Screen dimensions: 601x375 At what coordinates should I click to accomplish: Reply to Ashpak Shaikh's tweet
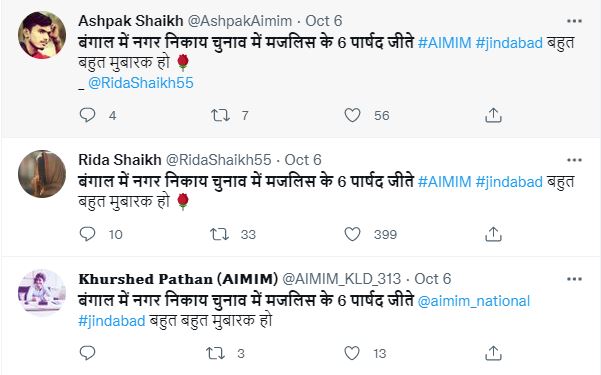coord(87,115)
